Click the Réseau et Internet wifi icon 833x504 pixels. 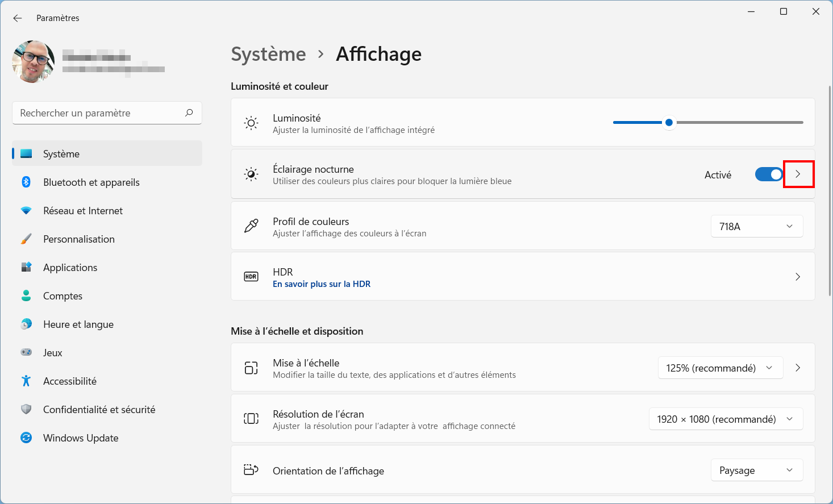(26, 210)
